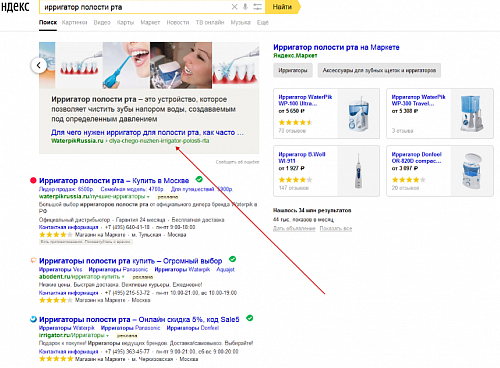Open quick link Лидер продаж: 6500р
Screen dimensions: 500x368
pyautogui.click(x=66, y=189)
